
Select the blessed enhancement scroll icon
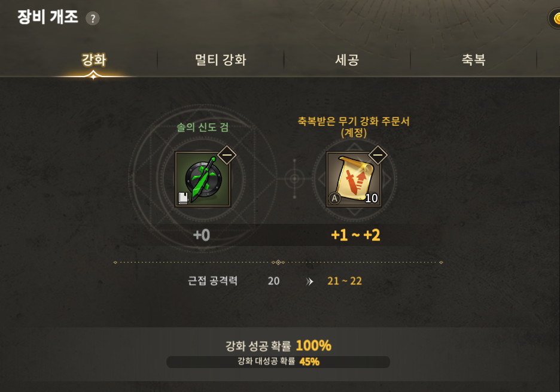click(x=354, y=179)
